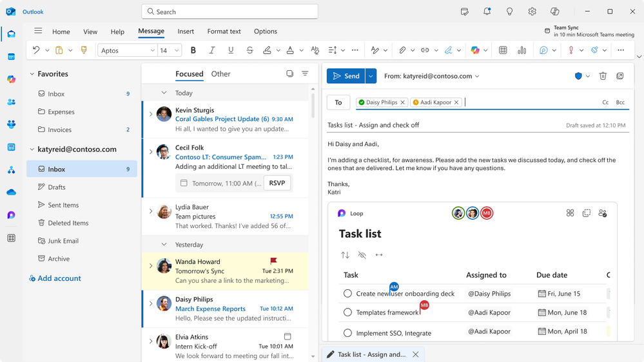Open the Insert ribbon tab

coord(186,31)
